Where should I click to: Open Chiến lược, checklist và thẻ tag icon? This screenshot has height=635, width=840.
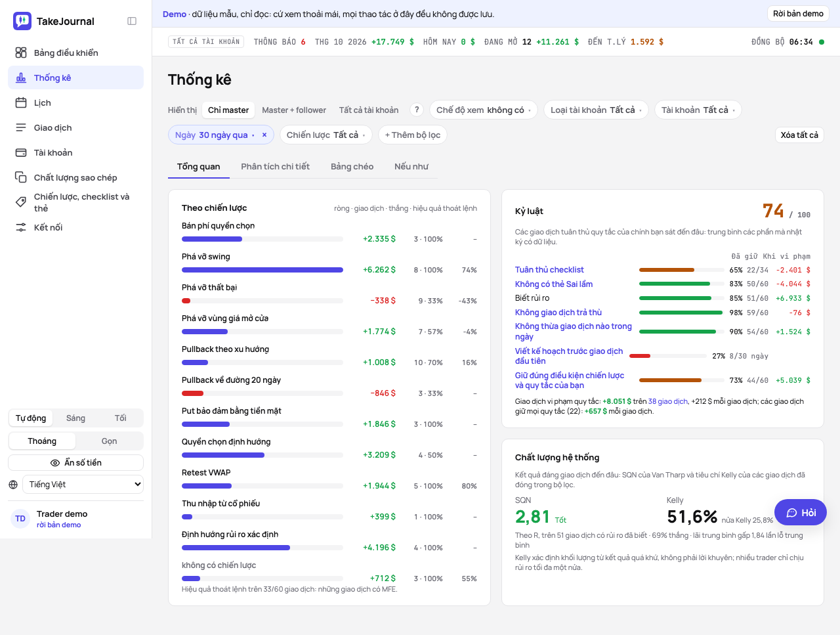coord(21,202)
